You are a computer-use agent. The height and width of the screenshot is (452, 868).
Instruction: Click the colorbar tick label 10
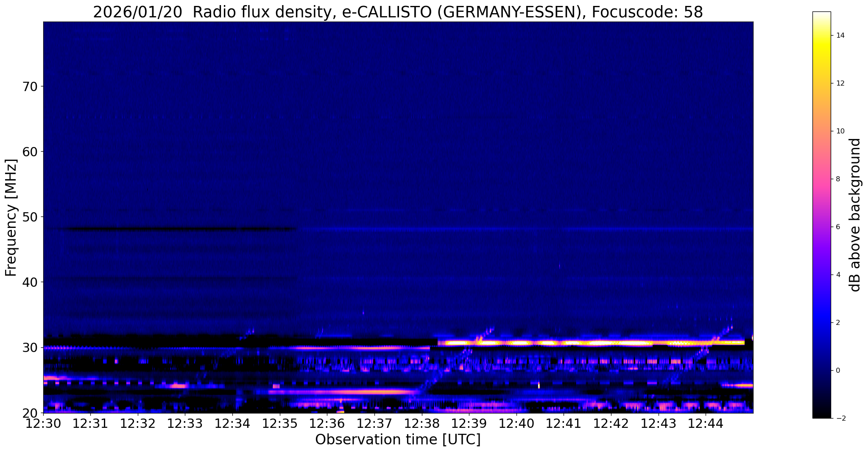840,131
